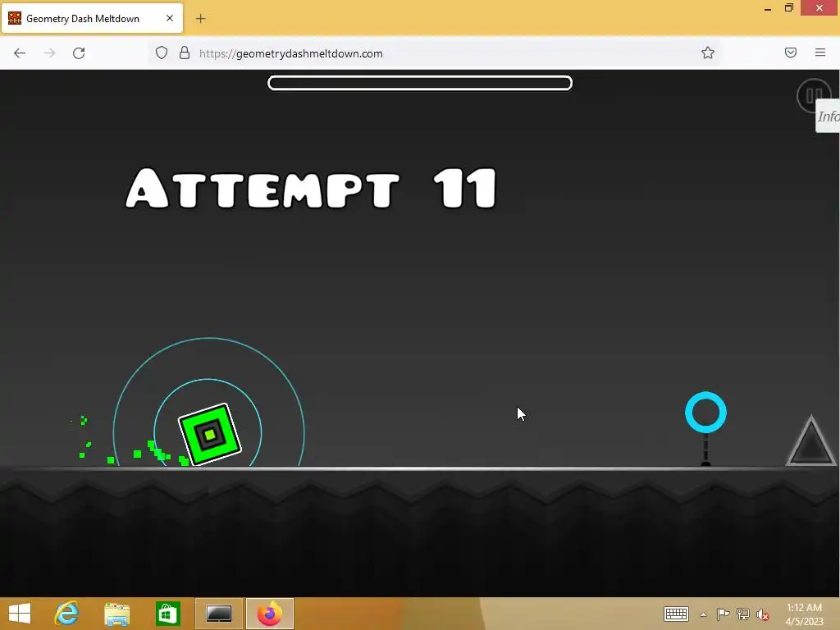
Task: Reload the current page
Action: point(79,53)
